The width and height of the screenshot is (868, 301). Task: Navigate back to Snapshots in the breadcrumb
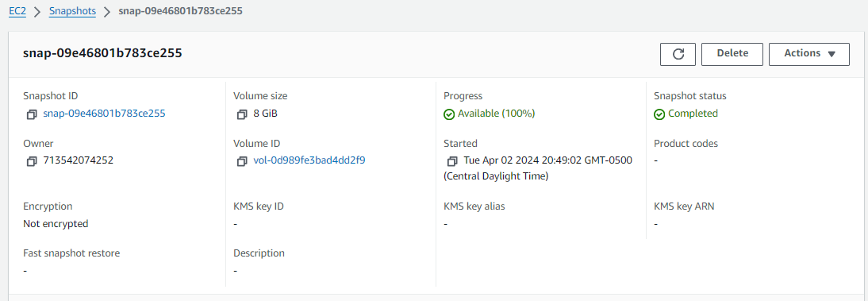click(x=72, y=11)
